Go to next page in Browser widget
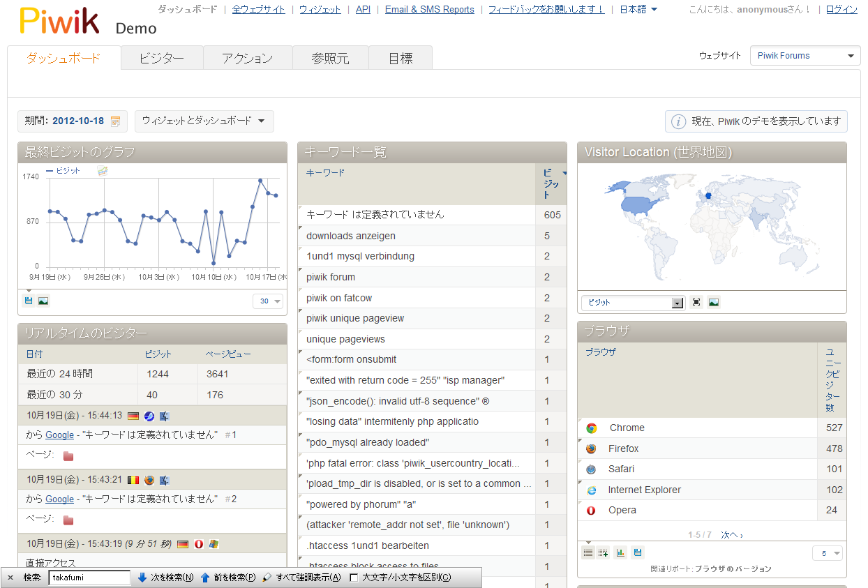The image size is (868, 588). tap(731, 535)
